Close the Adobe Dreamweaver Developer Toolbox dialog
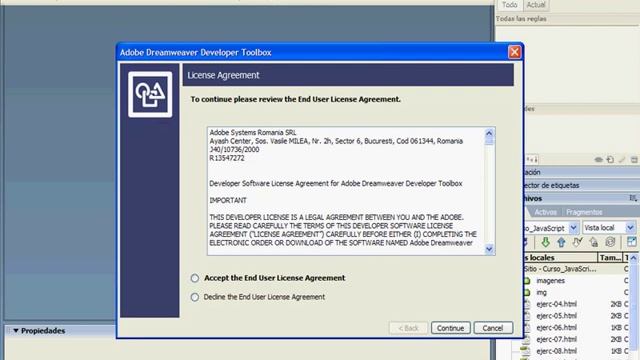Image resolution: width=640 pixels, height=360 pixels. tap(514, 52)
